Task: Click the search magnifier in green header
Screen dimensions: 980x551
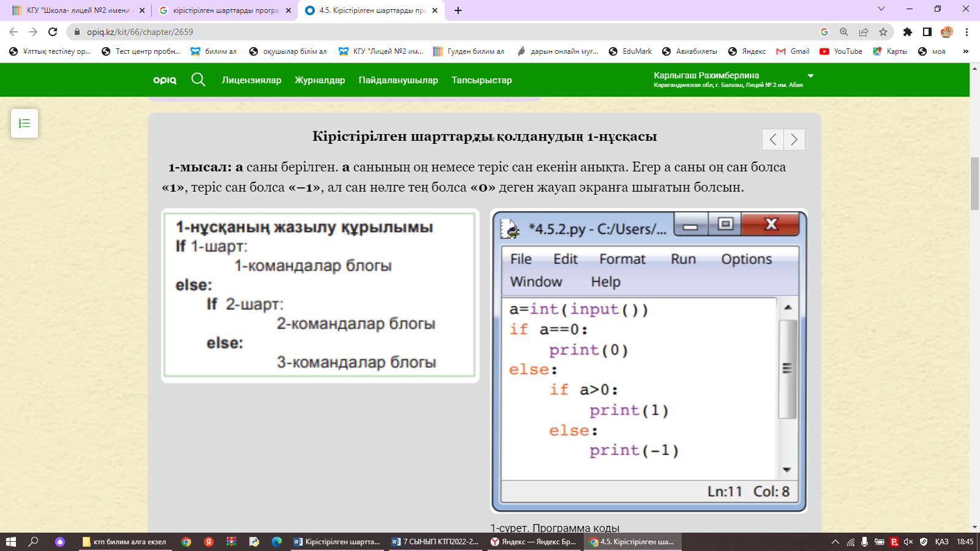Action: [x=198, y=80]
